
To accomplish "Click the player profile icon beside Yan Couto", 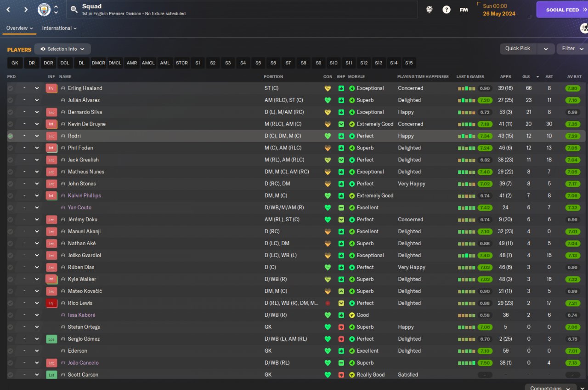I will click(63, 208).
